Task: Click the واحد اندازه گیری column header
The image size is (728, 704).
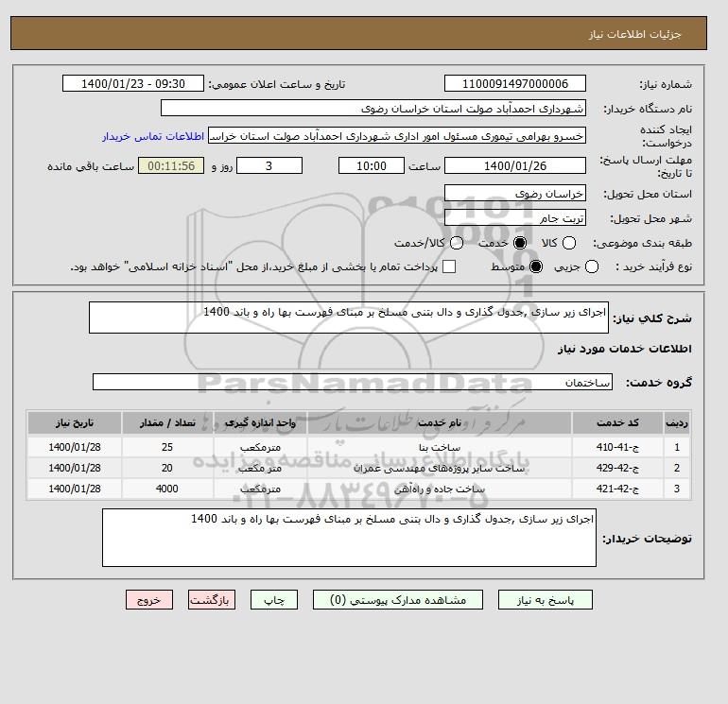Action: tap(260, 422)
